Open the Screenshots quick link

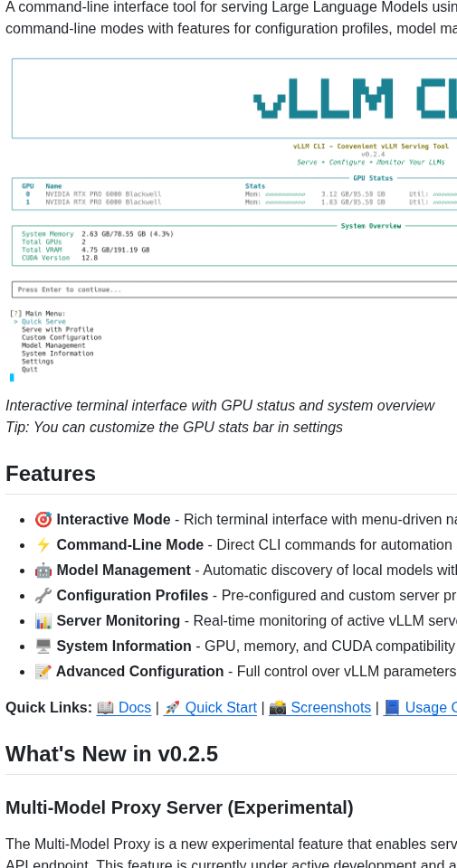pyautogui.click(x=319, y=707)
